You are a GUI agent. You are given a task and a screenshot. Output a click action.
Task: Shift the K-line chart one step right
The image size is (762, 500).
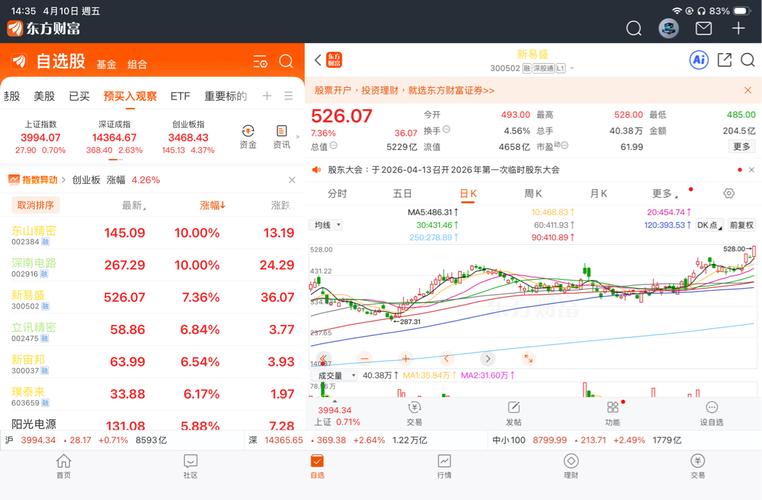click(487, 359)
